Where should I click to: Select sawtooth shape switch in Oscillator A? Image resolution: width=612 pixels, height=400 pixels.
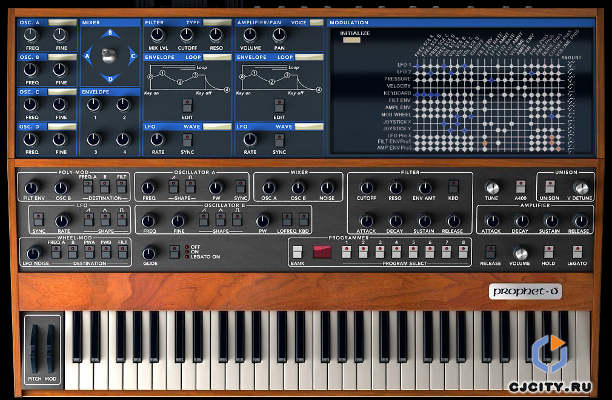pyautogui.click(x=173, y=187)
